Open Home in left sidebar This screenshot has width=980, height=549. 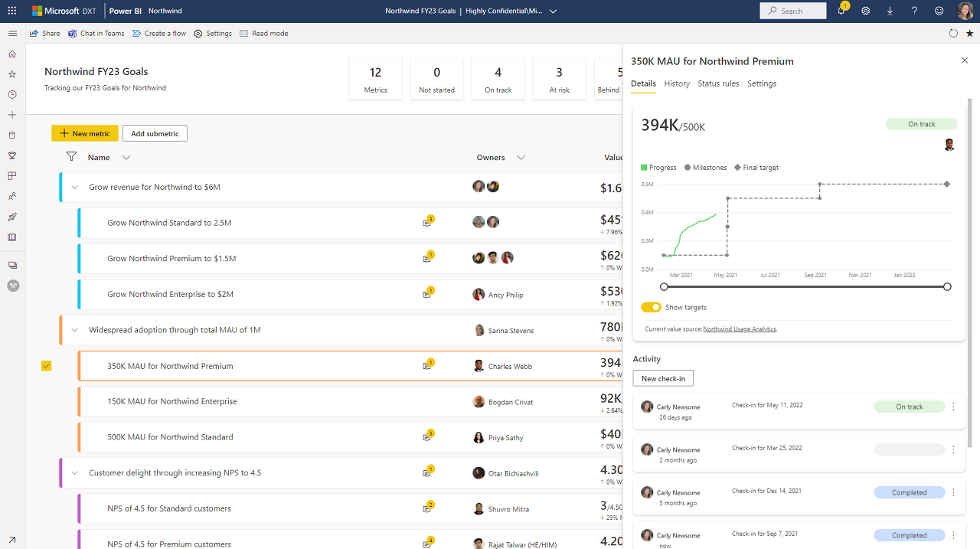(12, 54)
